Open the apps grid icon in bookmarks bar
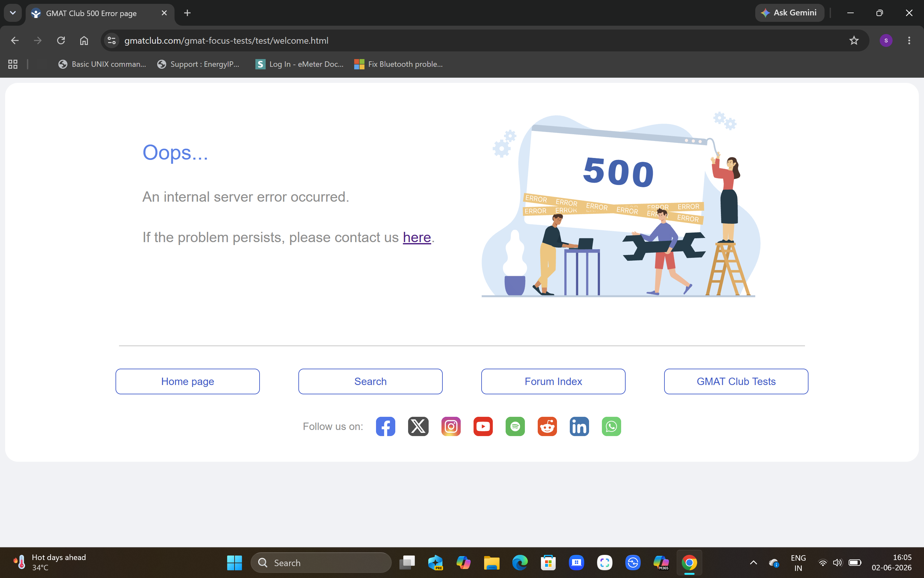 click(x=13, y=64)
